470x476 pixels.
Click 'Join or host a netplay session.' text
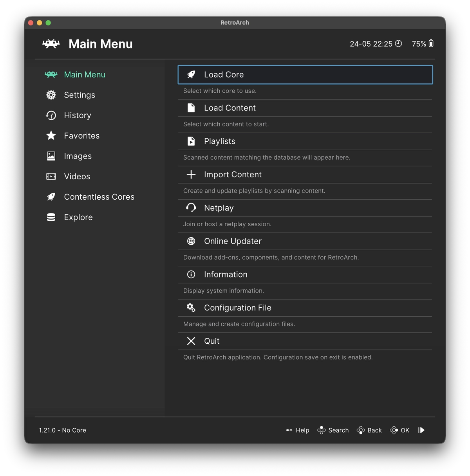click(x=227, y=224)
